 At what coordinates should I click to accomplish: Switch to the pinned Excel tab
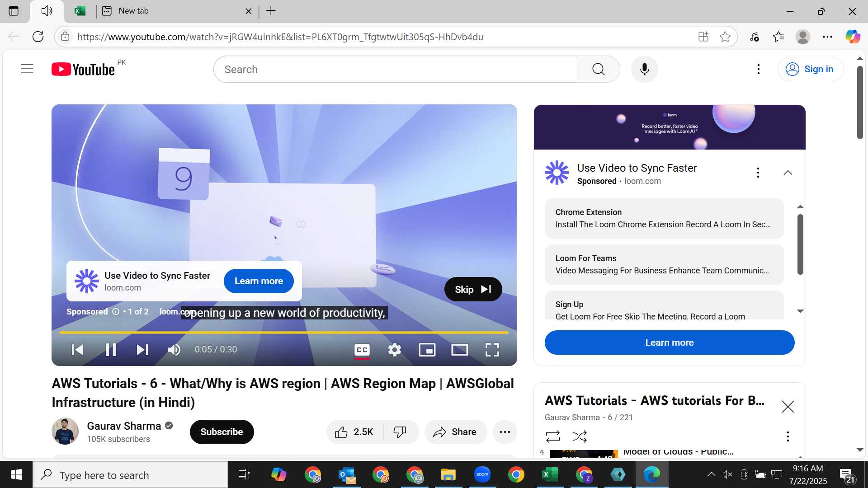[80, 11]
